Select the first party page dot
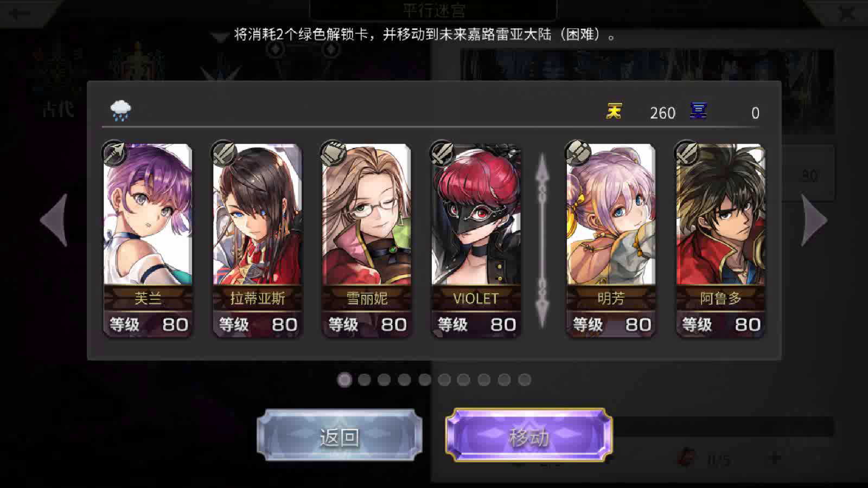This screenshot has width=868, height=488. (x=344, y=380)
